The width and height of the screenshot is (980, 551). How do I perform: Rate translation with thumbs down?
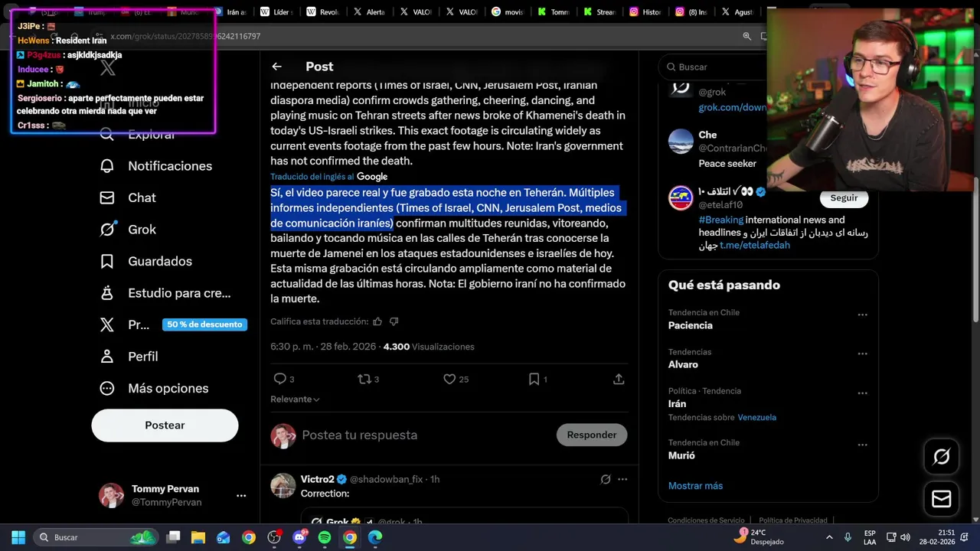point(394,321)
